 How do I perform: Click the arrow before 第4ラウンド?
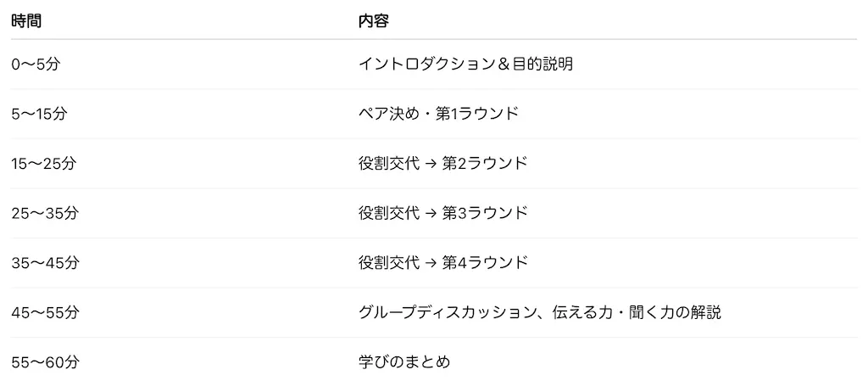[x=431, y=262]
